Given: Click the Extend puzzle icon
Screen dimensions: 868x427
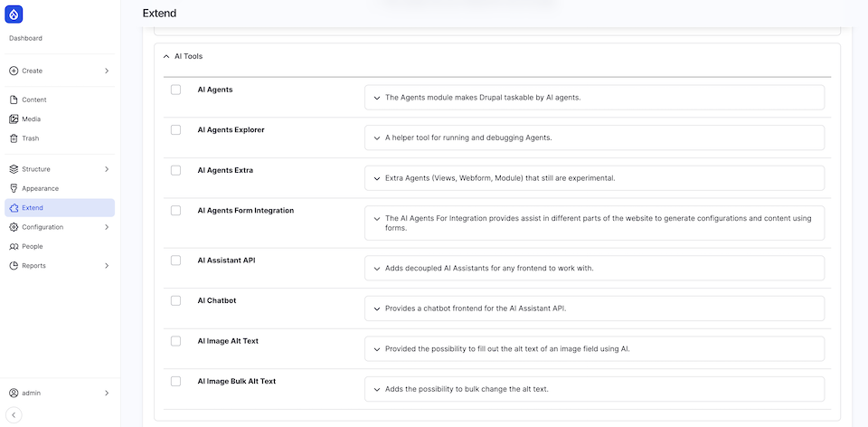Looking at the screenshot, I should pyautogui.click(x=14, y=208).
